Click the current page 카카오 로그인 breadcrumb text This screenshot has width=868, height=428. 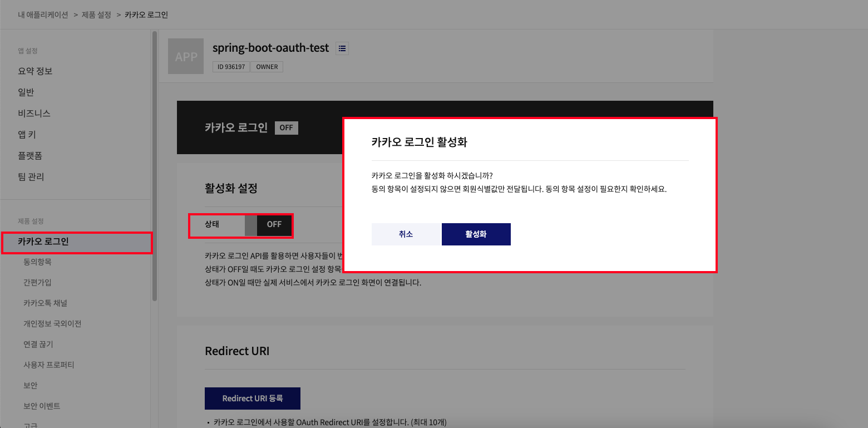click(146, 14)
